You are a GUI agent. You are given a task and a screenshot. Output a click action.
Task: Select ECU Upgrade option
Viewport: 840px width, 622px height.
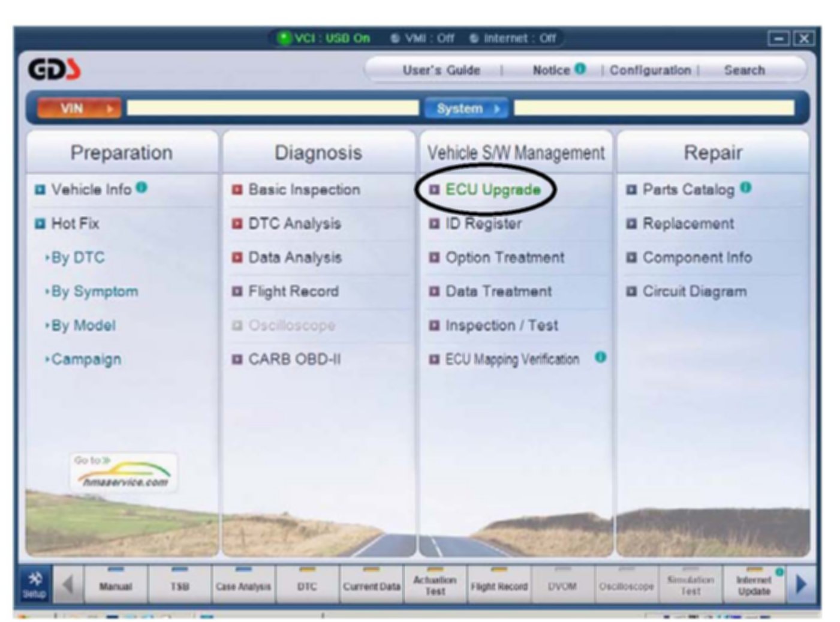coord(492,190)
